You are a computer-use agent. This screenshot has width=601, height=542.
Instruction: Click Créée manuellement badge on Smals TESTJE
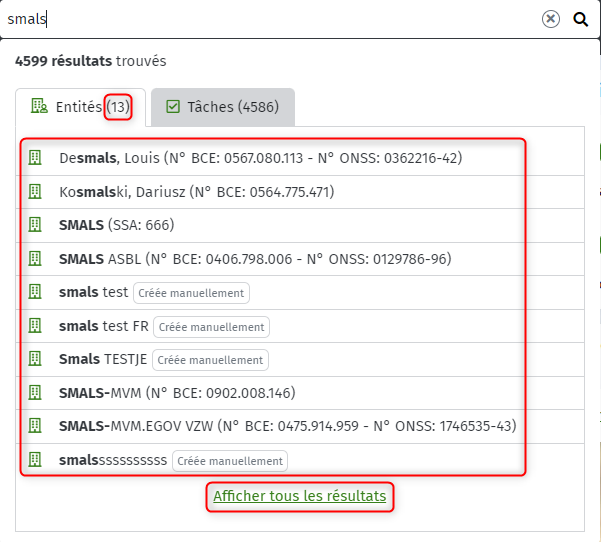pyautogui.click(x=210, y=360)
